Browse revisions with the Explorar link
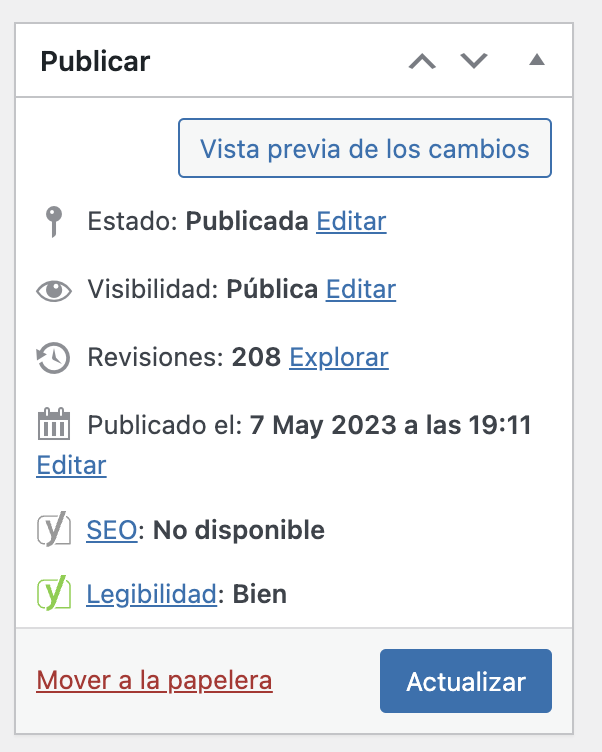602x752 pixels. tap(338, 357)
